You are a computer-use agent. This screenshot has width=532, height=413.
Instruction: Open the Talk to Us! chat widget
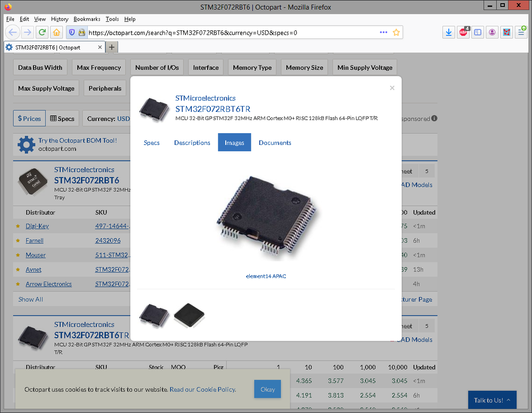click(492, 400)
